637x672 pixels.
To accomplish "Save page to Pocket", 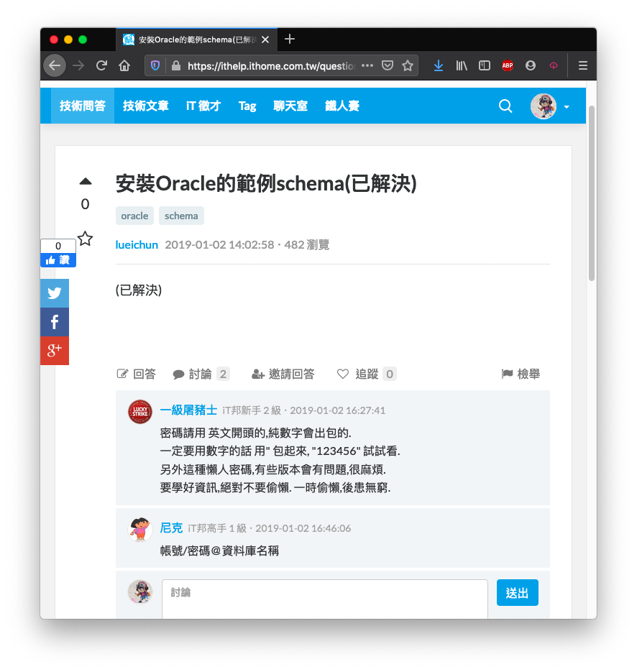I will [388, 65].
